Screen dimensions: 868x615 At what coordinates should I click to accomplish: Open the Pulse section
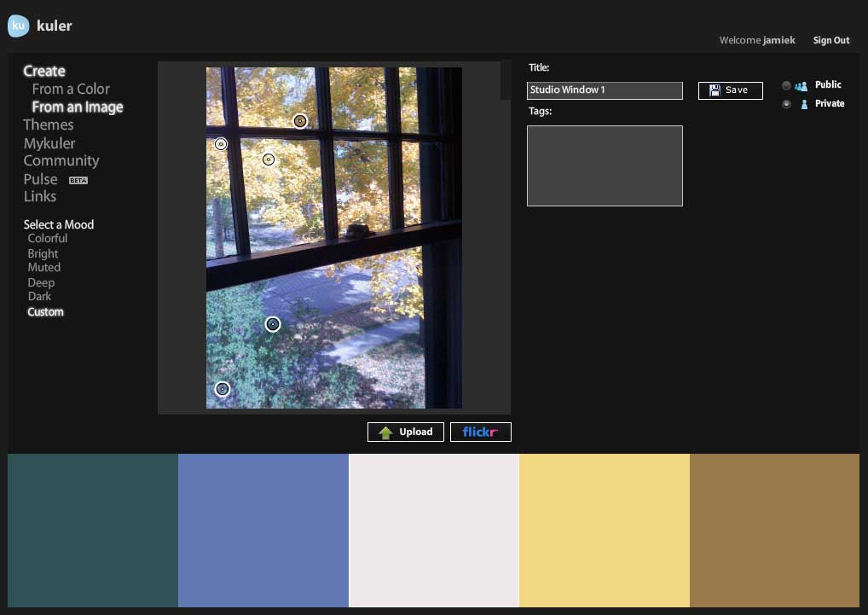tap(40, 179)
